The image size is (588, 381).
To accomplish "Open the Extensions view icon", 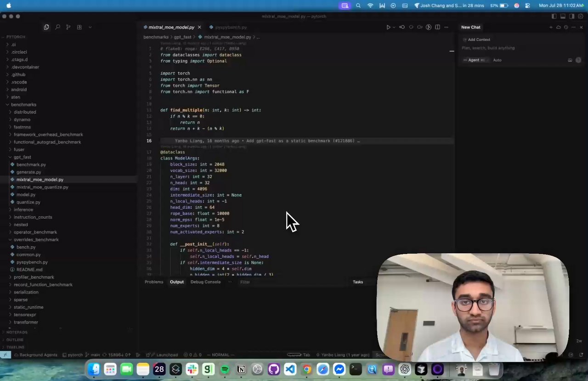I will tap(79, 27).
